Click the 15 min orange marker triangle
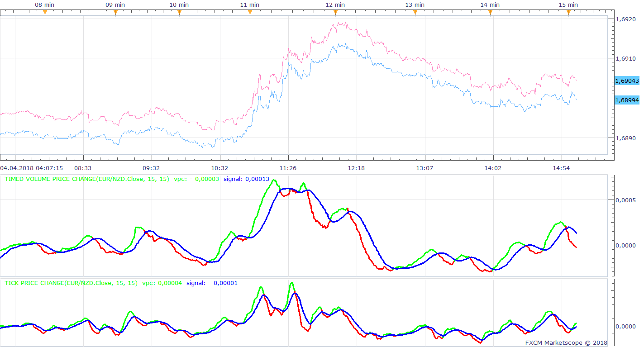Image resolution: width=644 pixels, height=347 pixels. [568, 12]
